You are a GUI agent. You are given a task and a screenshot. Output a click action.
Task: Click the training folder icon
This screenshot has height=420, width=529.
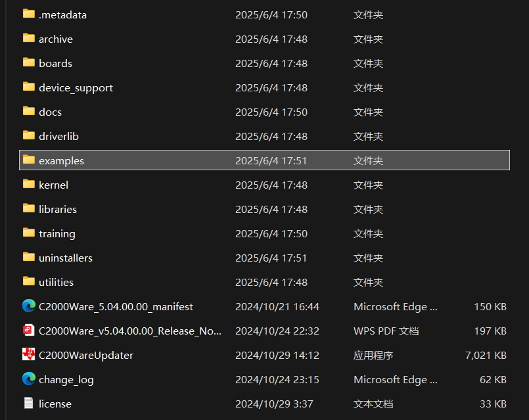29,233
